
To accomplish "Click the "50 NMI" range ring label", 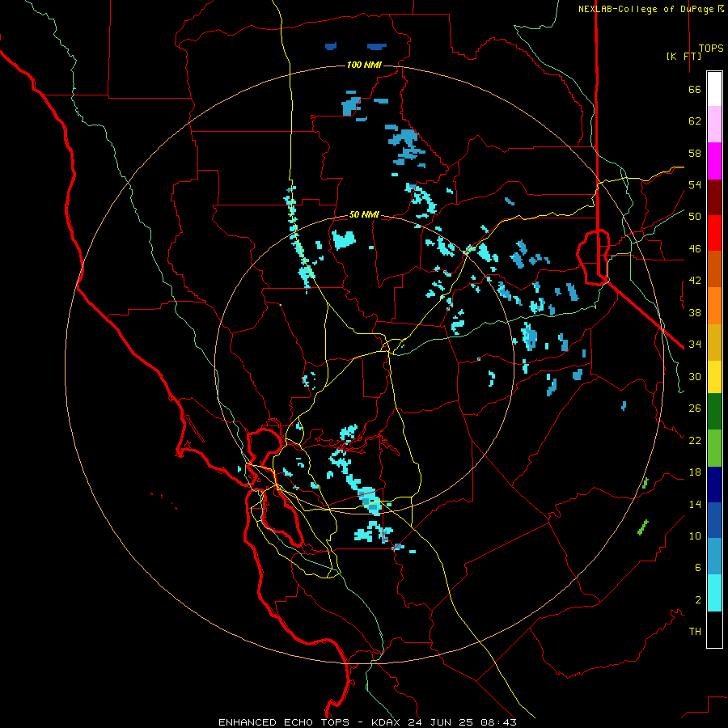I will point(364,214).
